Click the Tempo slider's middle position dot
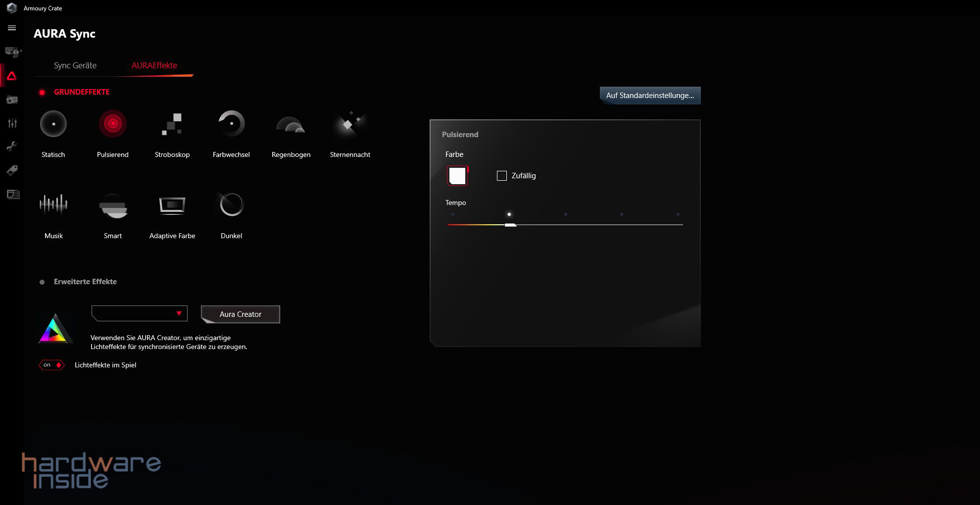The height and width of the screenshot is (505, 980). pos(565,214)
